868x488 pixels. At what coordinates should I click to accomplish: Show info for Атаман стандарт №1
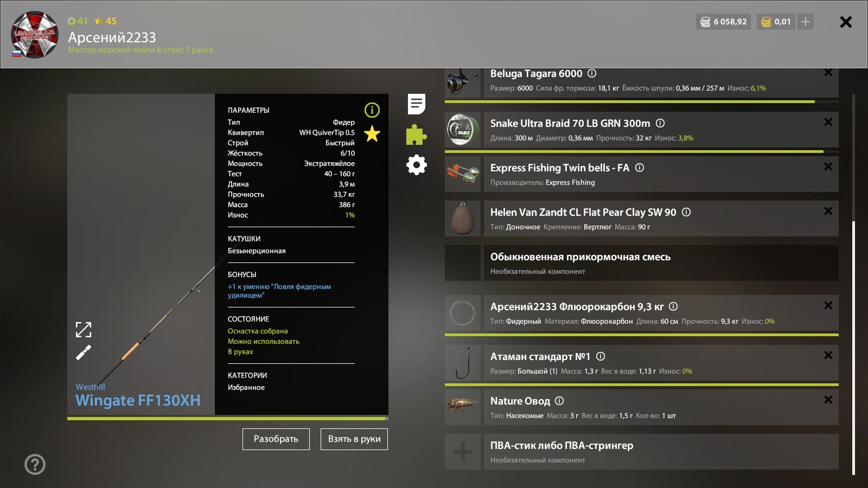(x=601, y=356)
